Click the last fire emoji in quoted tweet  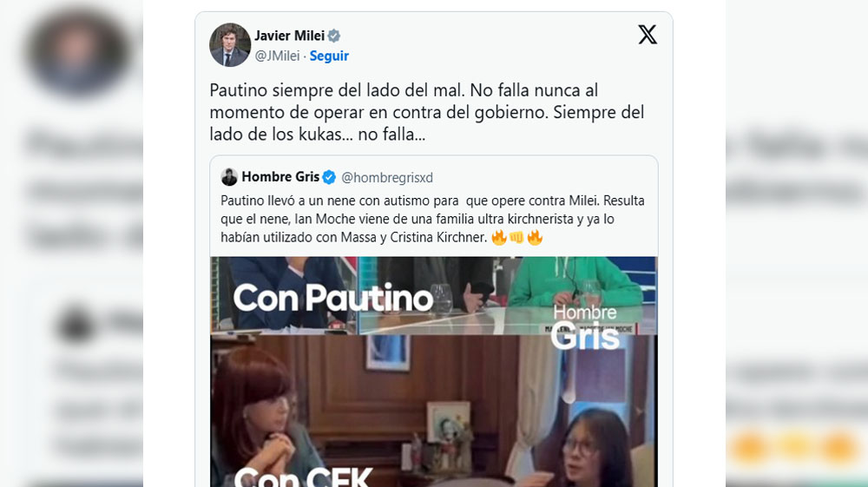535,237
